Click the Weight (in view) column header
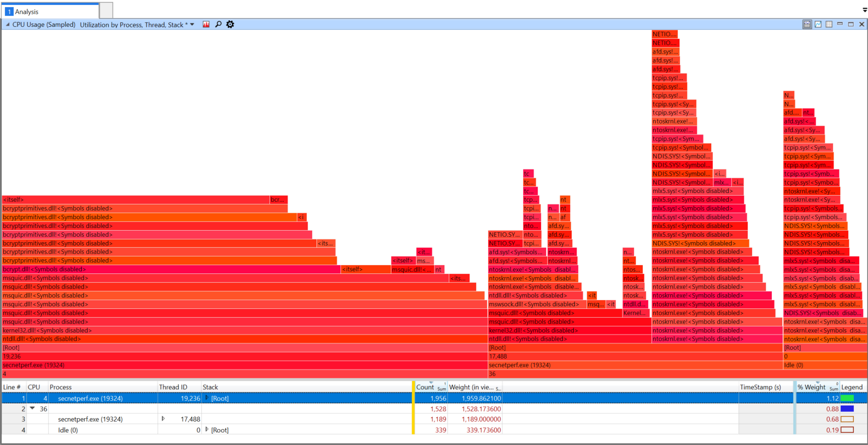 click(x=474, y=387)
